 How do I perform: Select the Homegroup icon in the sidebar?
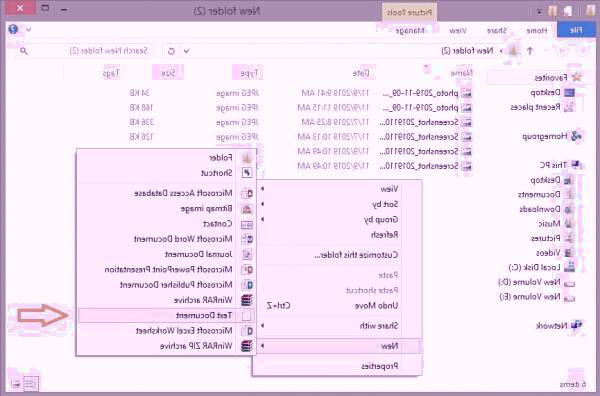[x=576, y=136]
